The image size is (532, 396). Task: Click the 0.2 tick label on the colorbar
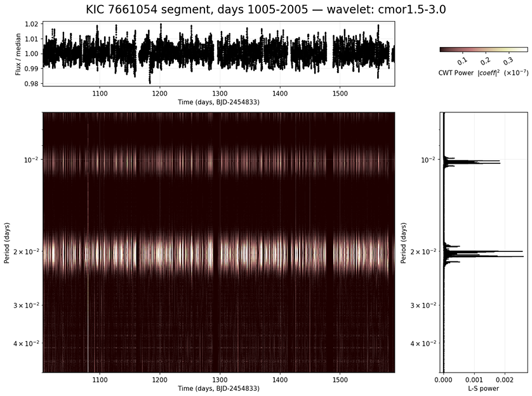click(x=486, y=61)
